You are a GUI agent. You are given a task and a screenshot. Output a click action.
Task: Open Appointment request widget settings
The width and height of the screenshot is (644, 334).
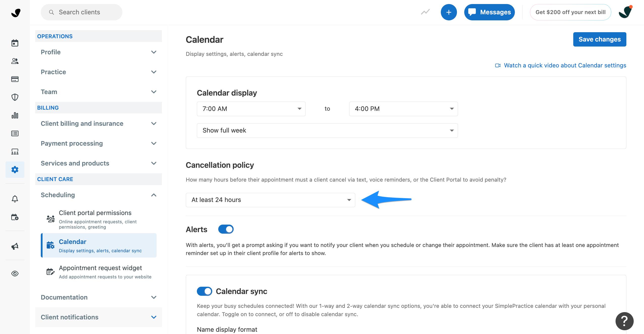click(99, 272)
